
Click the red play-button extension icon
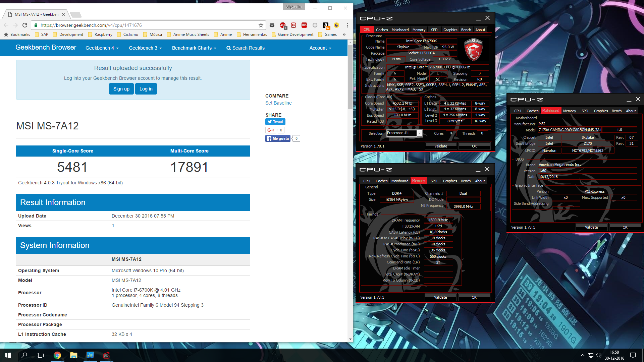[x=293, y=25]
